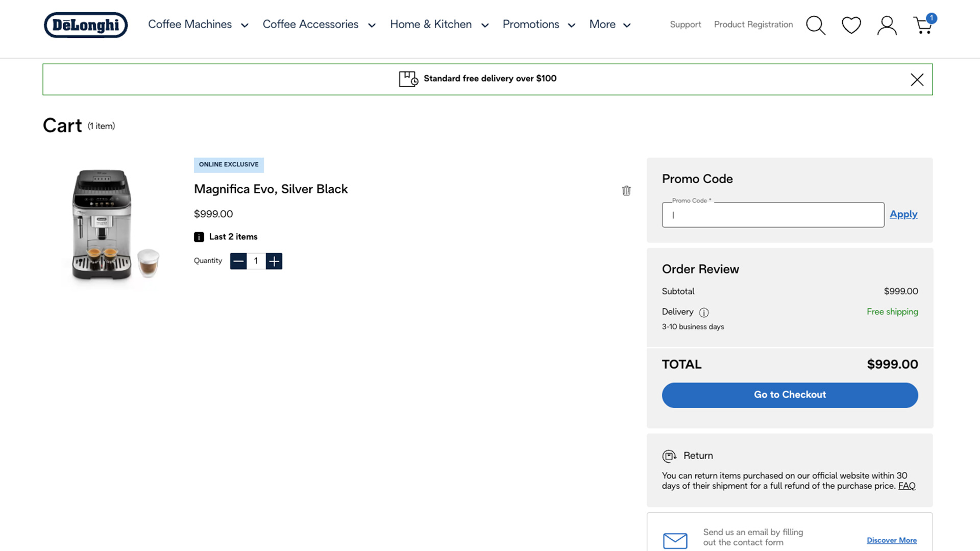Click the Order Review heading
The height and width of the screenshot is (551, 980).
tap(700, 269)
